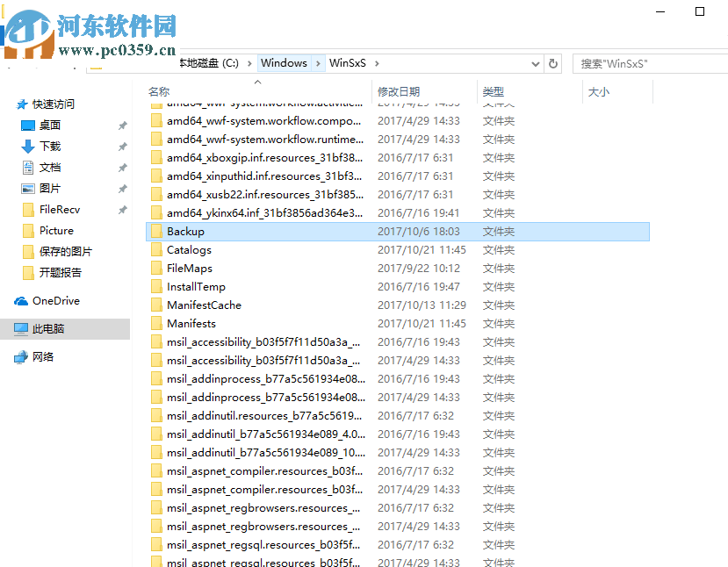The height and width of the screenshot is (567, 728).
Task: Expand the Windows breadcrumb chevron
Action: [316, 62]
